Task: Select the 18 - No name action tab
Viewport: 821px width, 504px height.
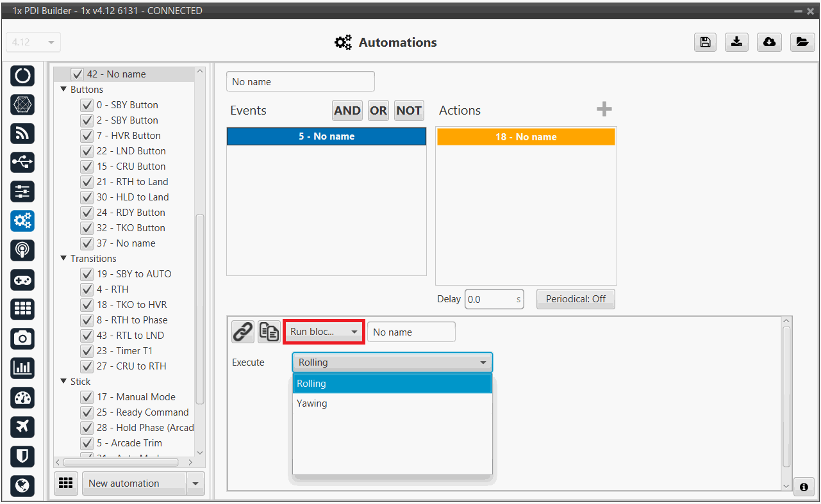Action: 526,137
